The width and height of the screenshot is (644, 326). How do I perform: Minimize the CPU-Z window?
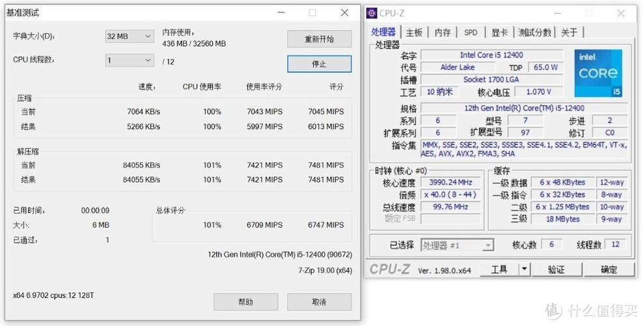coord(557,14)
